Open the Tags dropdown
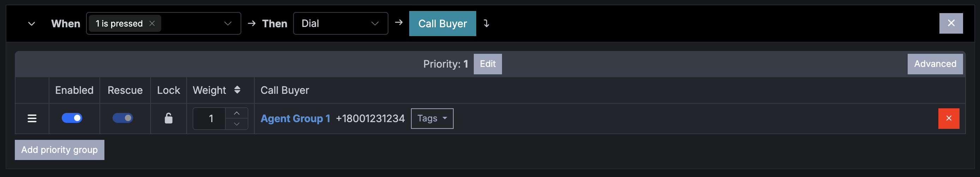The height and width of the screenshot is (177, 980). pos(432,118)
